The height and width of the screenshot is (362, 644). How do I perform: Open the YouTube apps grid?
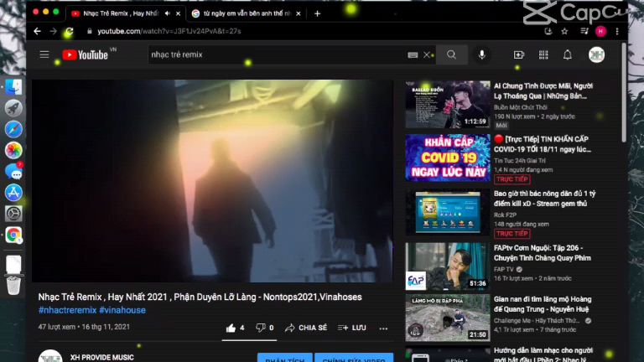point(543,54)
